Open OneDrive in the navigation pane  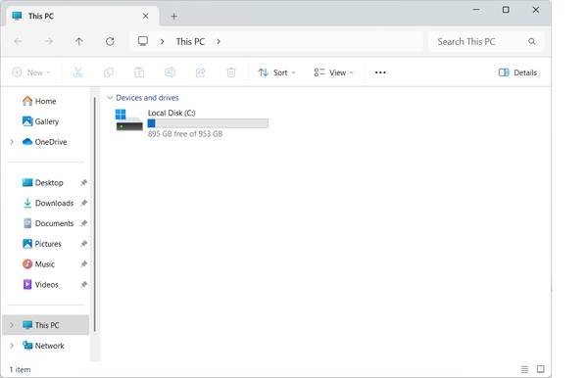44,142
